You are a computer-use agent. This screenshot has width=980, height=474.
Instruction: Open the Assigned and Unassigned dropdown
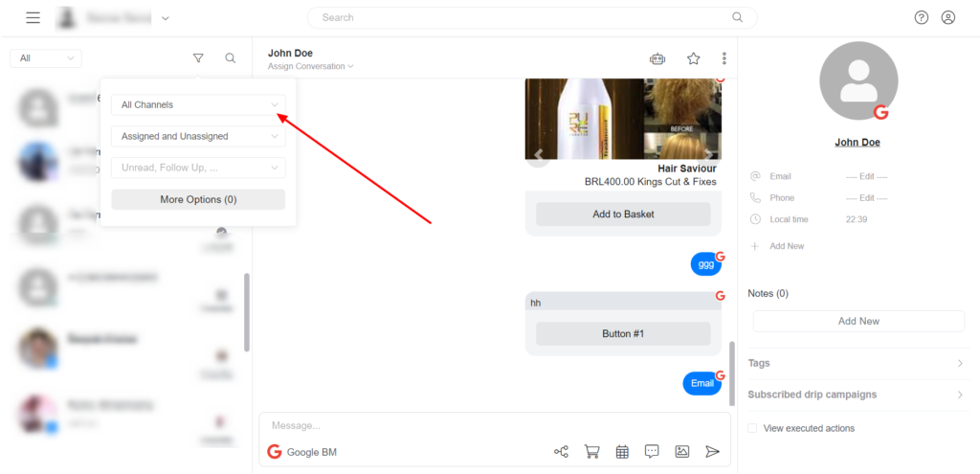tap(198, 136)
